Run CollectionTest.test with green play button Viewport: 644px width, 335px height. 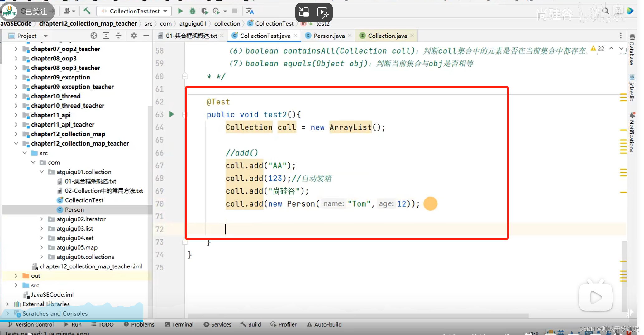click(180, 11)
